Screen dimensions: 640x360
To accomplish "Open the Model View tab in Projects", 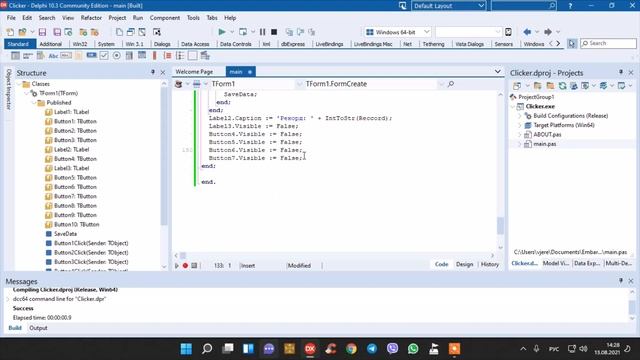I will coord(556,263).
